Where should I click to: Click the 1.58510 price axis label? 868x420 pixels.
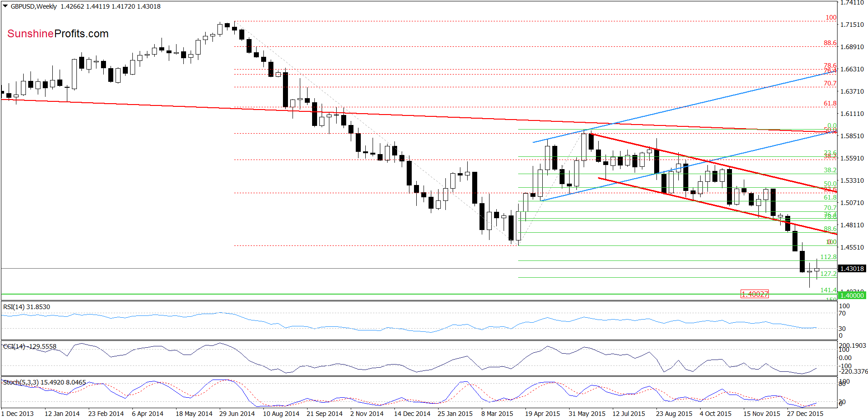[852, 136]
